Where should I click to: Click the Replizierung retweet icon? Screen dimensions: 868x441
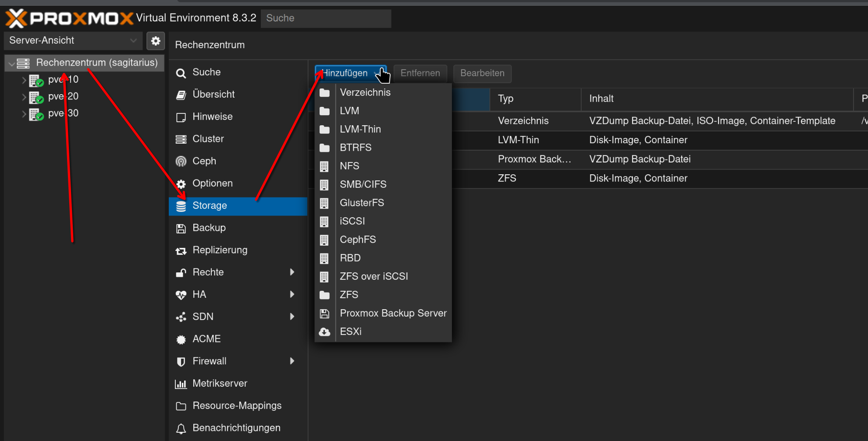pos(181,250)
